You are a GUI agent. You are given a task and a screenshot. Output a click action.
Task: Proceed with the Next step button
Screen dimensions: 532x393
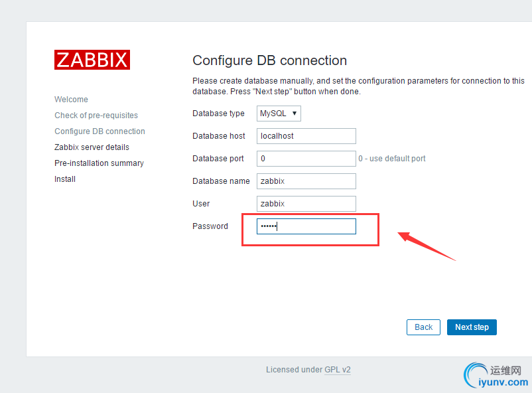click(x=472, y=327)
